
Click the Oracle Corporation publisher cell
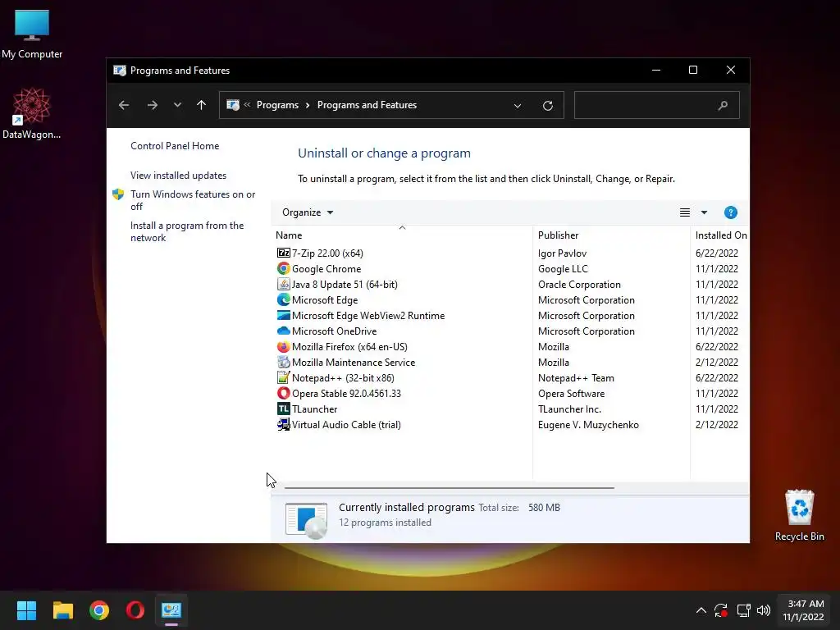coord(579,284)
